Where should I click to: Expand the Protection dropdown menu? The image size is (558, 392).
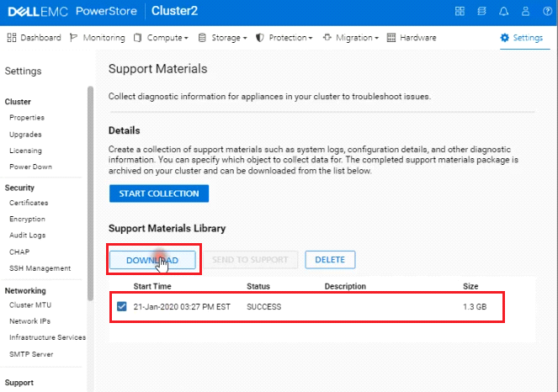point(284,38)
